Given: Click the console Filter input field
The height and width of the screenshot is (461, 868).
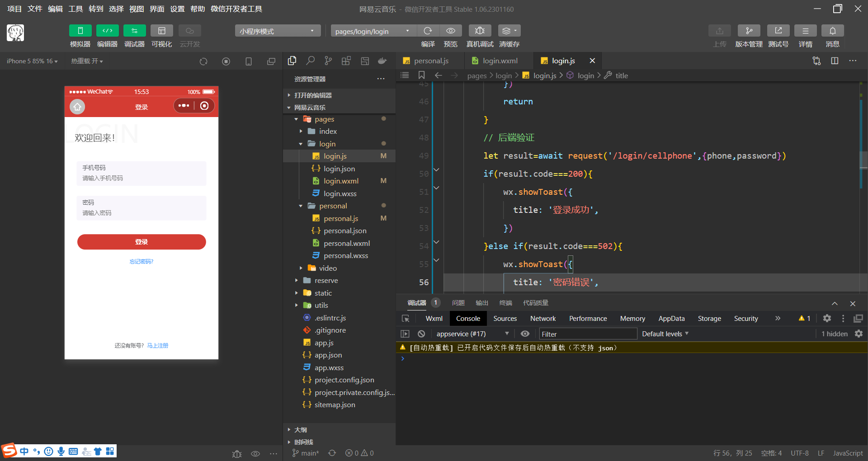Looking at the screenshot, I should [588, 334].
